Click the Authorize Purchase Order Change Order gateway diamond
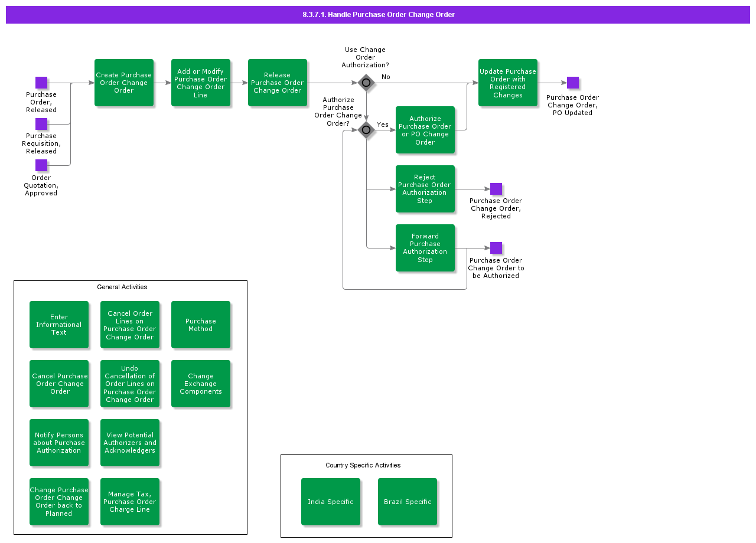Screen dimensions: 756x543 click(x=366, y=130)
